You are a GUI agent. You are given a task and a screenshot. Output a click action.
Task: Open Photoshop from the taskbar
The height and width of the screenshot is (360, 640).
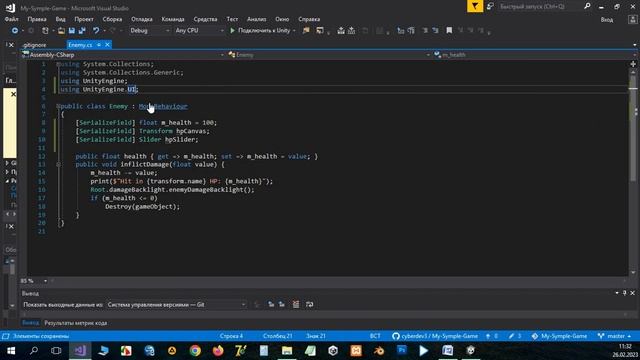(402, 351)
